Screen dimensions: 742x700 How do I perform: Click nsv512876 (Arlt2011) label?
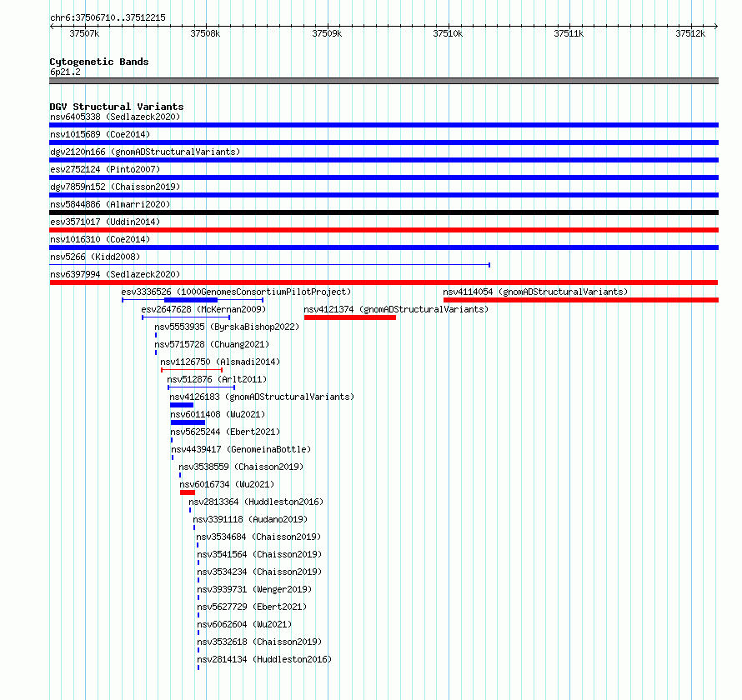217,379
